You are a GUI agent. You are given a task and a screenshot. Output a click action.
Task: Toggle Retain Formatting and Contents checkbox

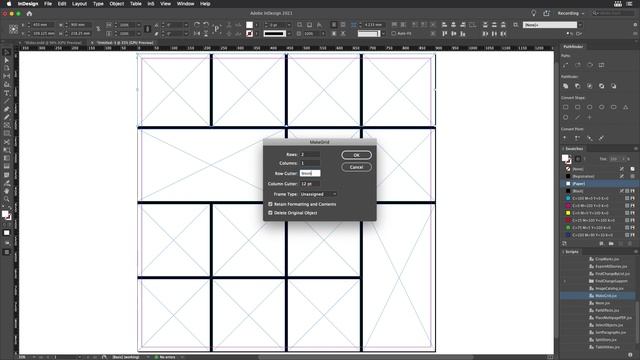tap(270, 204)
